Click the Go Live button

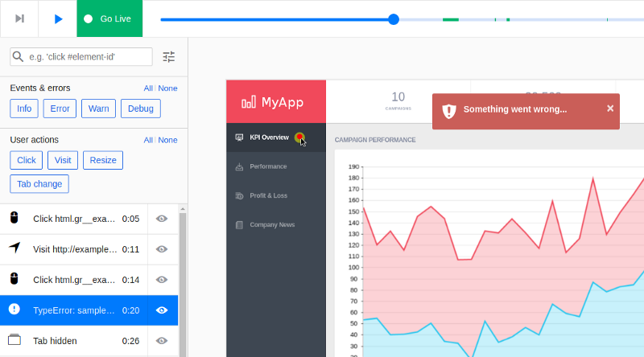click(x=109, y=18)
